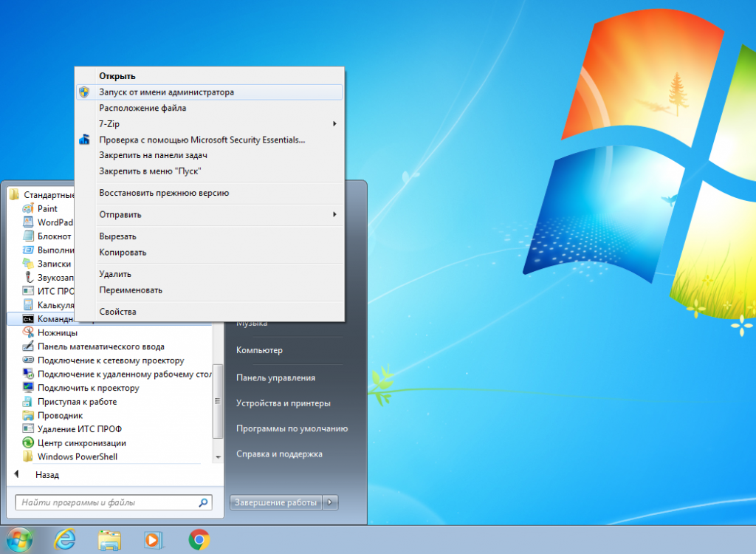The width and height of the screenshot is (756, 554).
Task: Open Панель управления link
Action: [x=276, y=378]
